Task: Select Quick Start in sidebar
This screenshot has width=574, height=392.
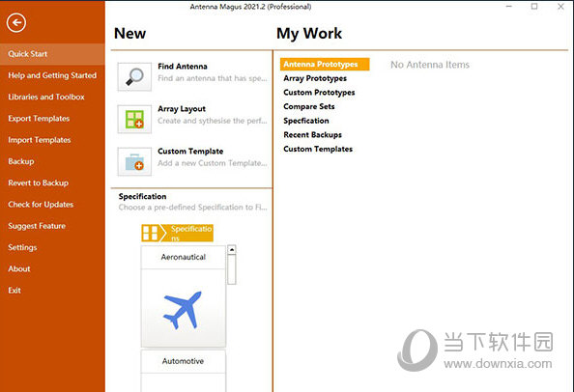Action: (x=52, y=54)
